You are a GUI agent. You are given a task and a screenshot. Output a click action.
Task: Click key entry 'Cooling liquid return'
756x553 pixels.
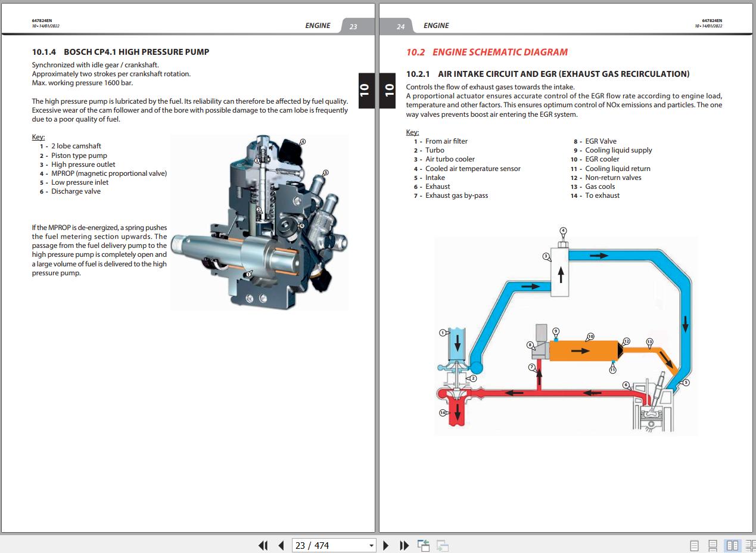click(618, 169)
